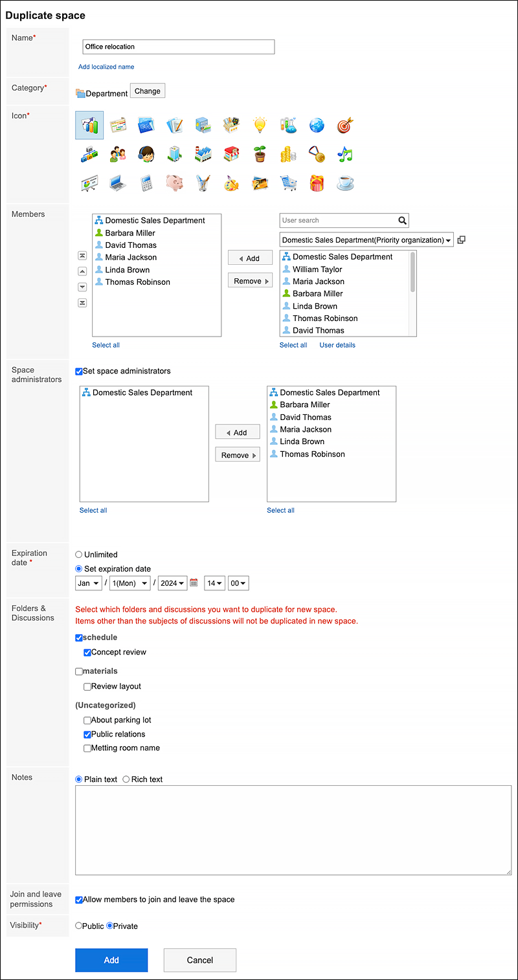Choose the shop storefront icon

click(x=231, y=154)
